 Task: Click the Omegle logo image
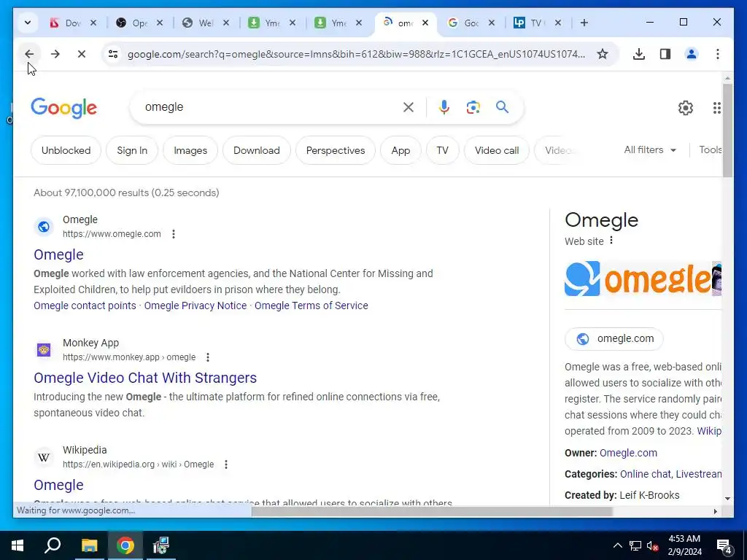pos(638,279)
